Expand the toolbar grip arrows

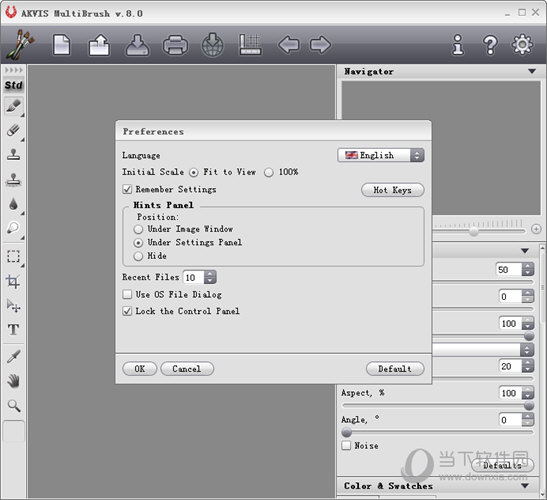(14, 70)
